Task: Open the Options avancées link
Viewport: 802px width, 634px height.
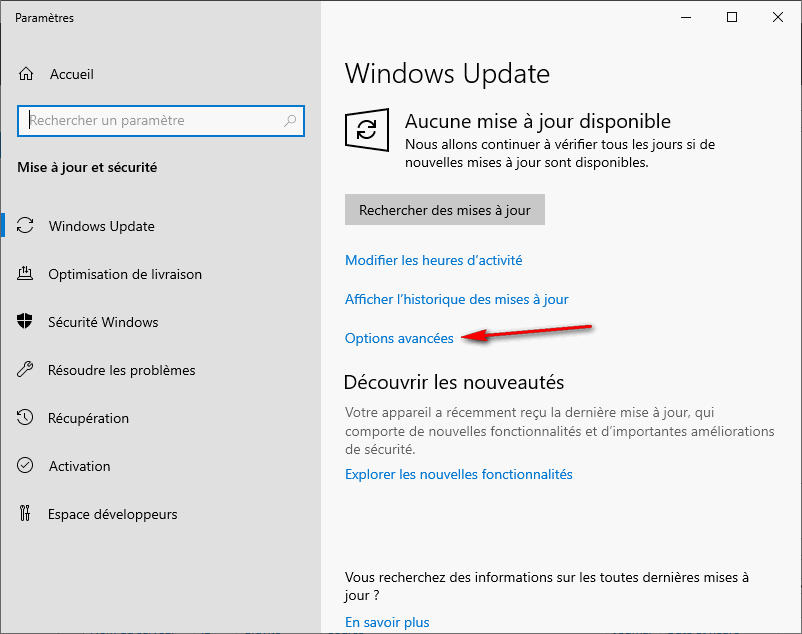Action: (x=399, y=339)
